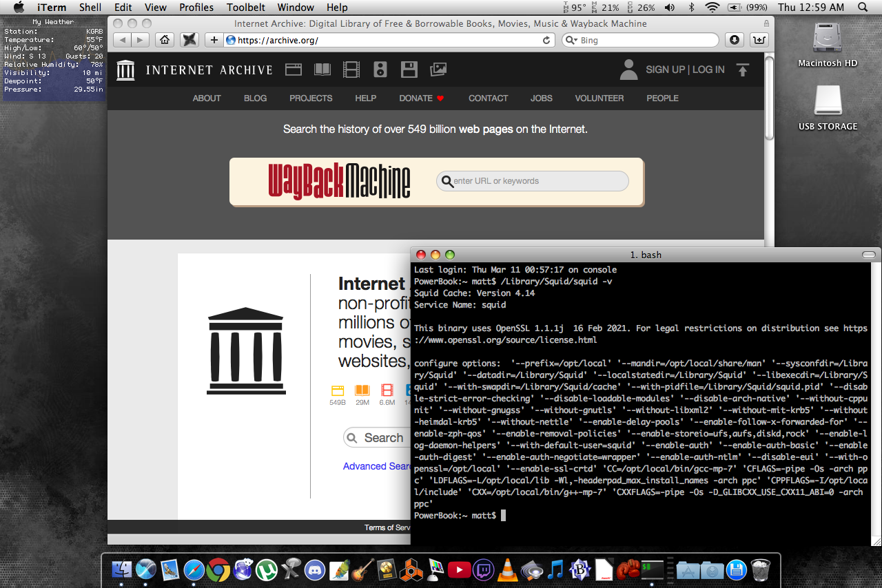Open the BLOG link in archive nav
The image size is (882, 588).
(x=255, y=98)
